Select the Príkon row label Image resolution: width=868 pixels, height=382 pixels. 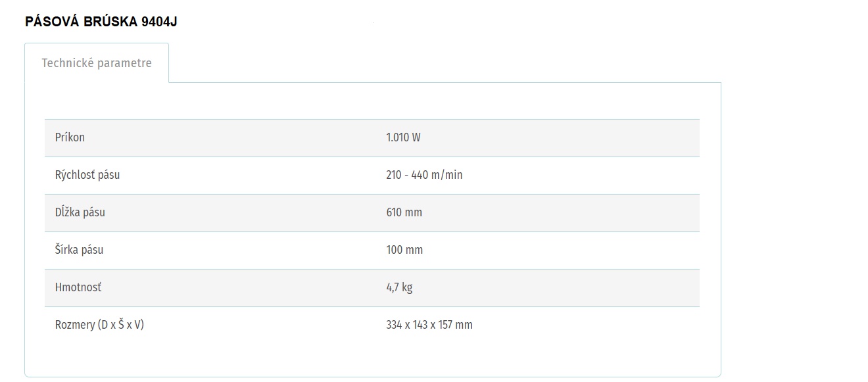click(x=70, y=137)
